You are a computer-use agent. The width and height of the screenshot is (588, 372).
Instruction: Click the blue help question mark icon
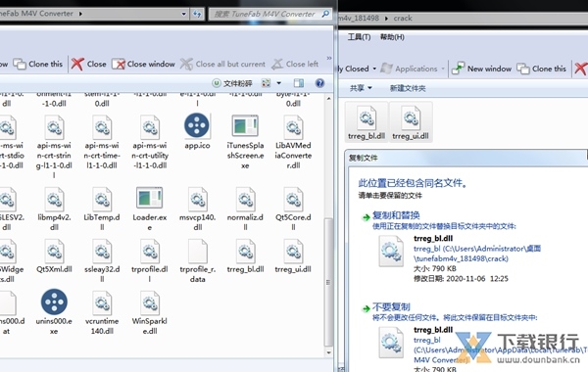click(319, 83)
